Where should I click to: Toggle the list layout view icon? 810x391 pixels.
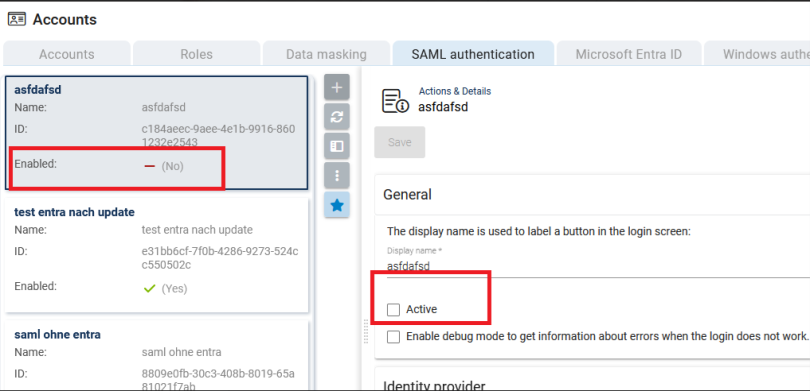(x=337, y=146)
